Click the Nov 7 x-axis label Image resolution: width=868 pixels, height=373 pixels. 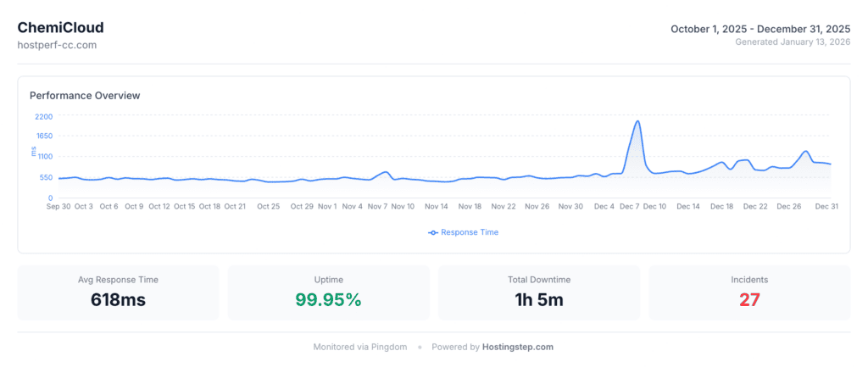[x=378, y=206]
